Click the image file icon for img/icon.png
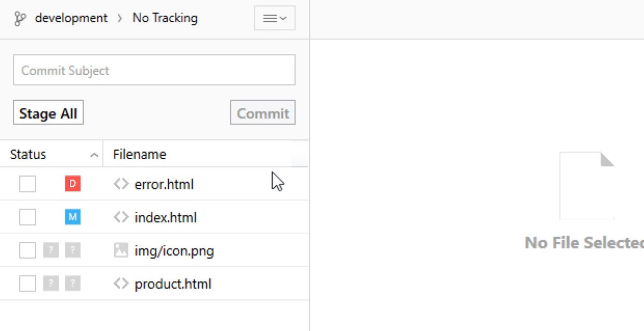The image size is (644, 331). [x=121, y=251]
